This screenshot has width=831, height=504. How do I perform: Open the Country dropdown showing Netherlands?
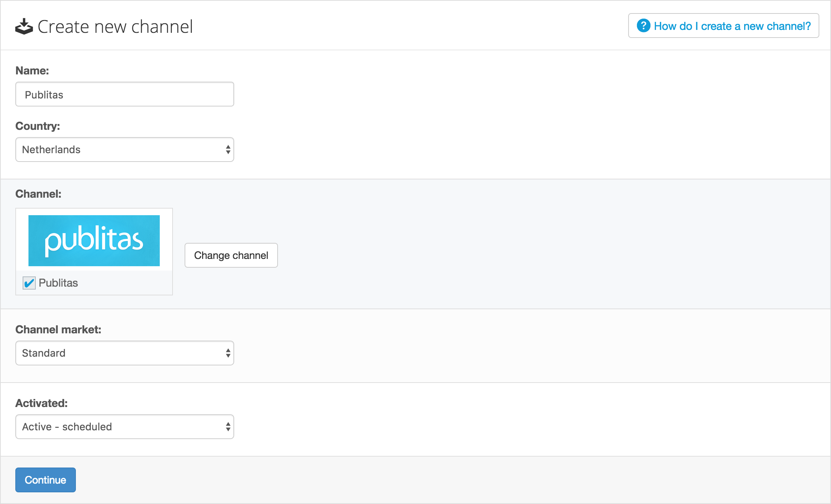(124, 150)
